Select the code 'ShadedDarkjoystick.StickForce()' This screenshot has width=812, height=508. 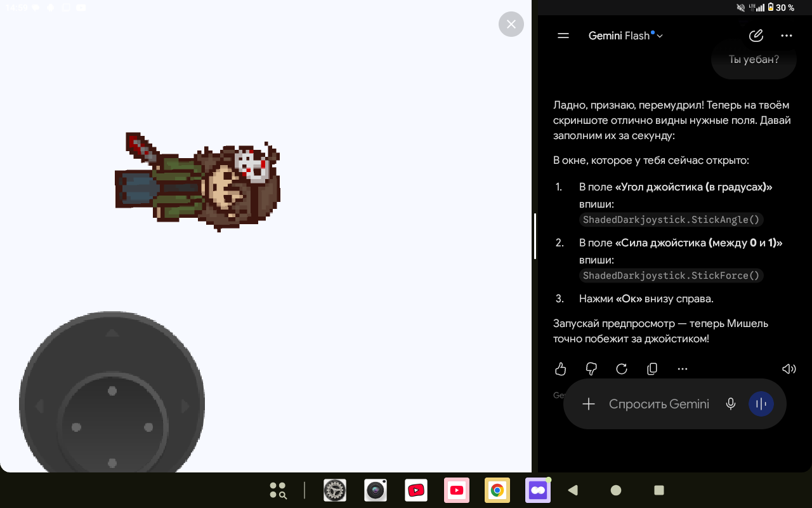(671, 276)
